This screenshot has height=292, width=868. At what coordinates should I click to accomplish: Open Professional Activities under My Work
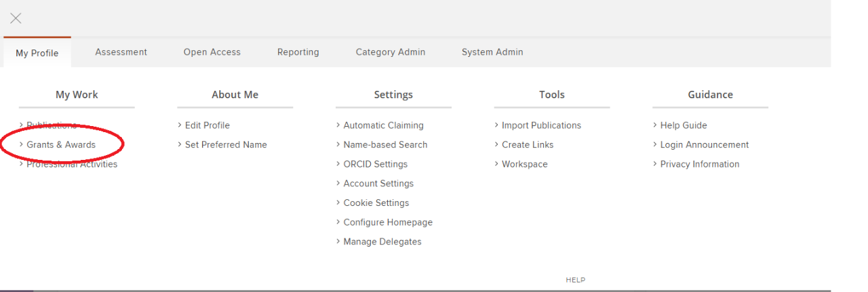coord(72,165)
